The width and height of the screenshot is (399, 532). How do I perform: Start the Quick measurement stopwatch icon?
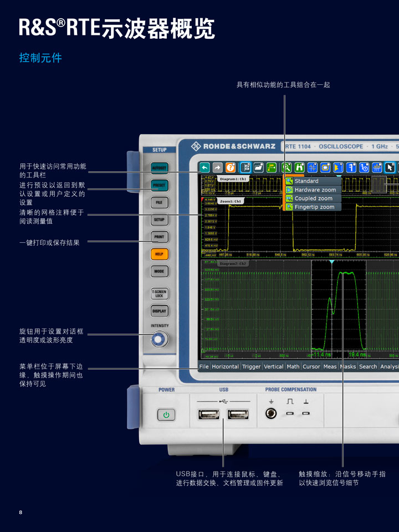(x=364, y=167)
